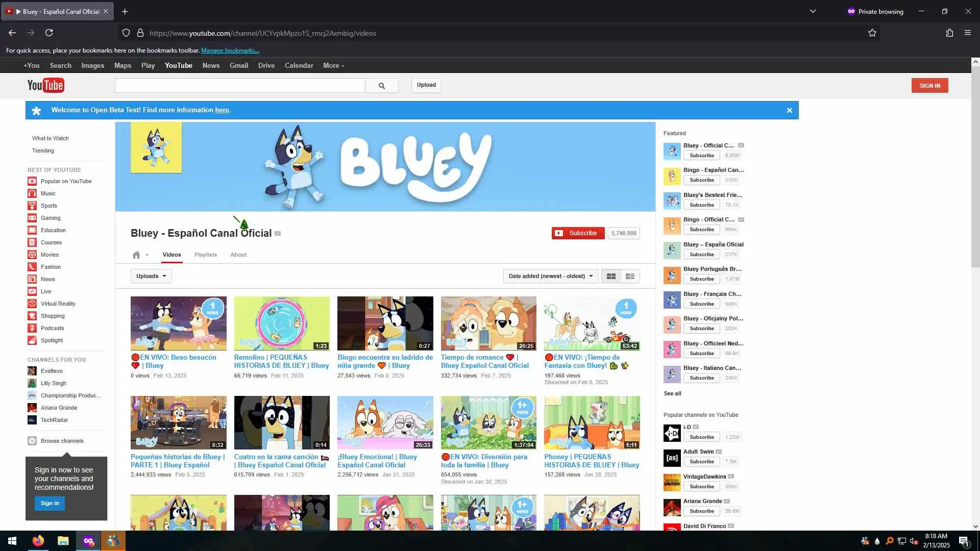Switch to the Playlists tab

click(x=205, y=255)
